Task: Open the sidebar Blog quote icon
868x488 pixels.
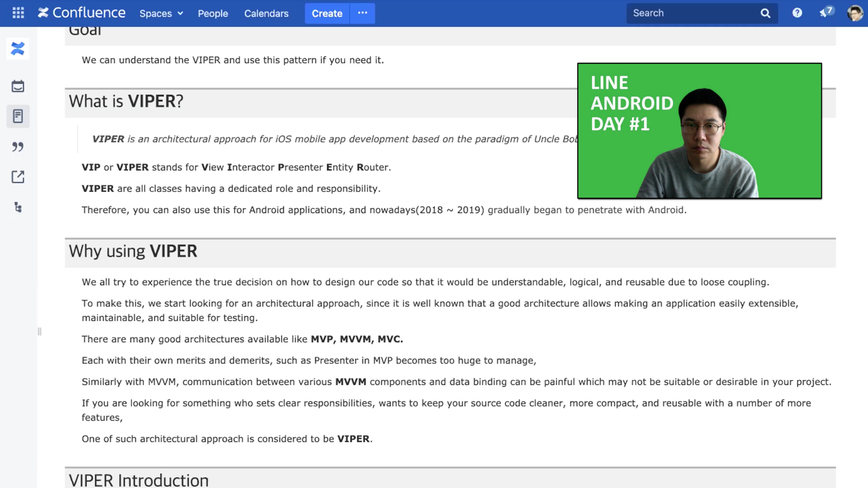Action: point(18,147)
